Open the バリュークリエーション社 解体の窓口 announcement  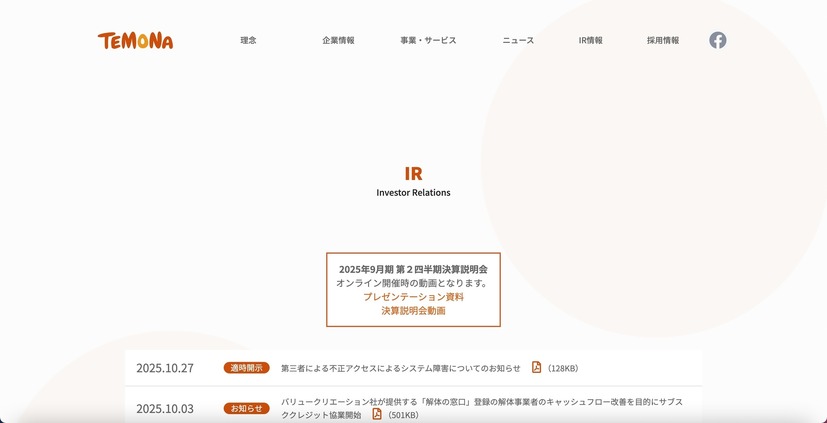[482, 408]
